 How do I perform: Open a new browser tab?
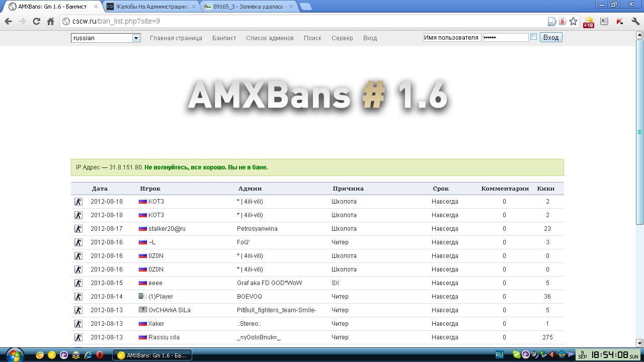pos(306,7)
